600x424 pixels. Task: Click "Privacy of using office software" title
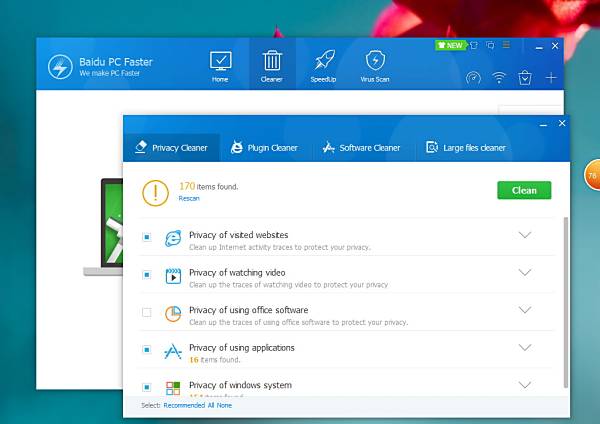[x=249, y=310]
